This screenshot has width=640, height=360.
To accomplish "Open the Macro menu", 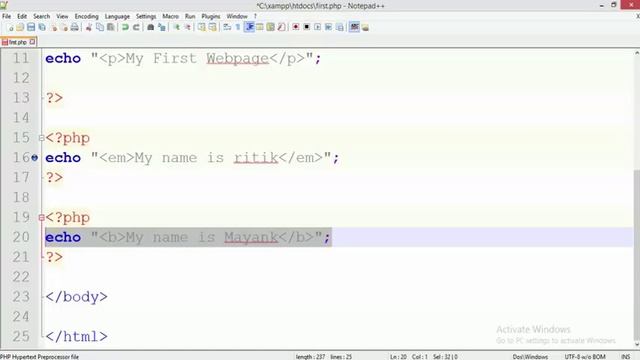I will pyautogui.click(x=170, y=16).
